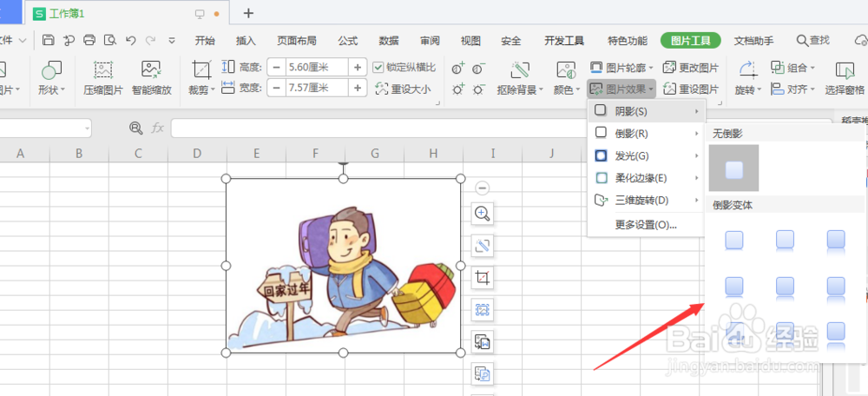Switch to the 数据 (Data) tab

click(x=389, y=41)
